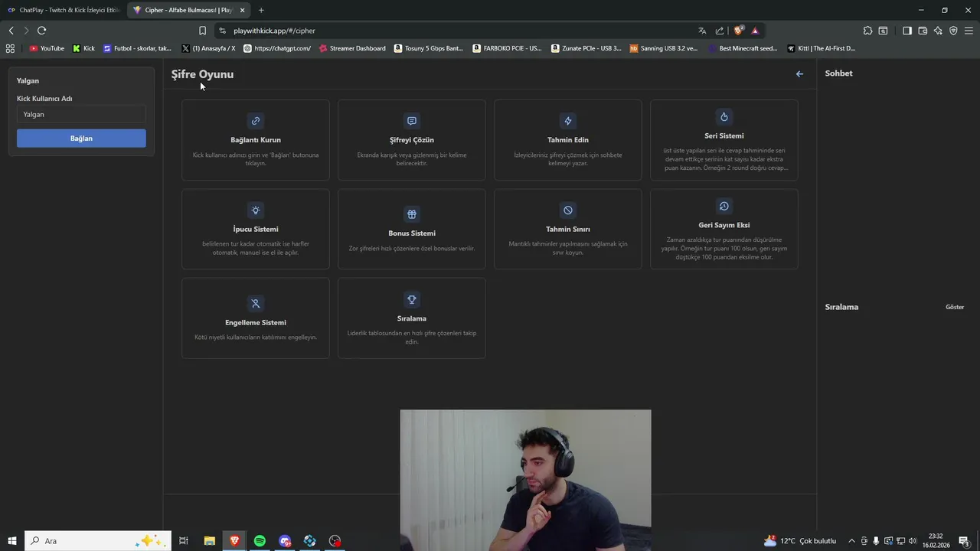The height and width of the screenshot is (551, 980).
Task: Click the gift icon in Bonus Sistemi card
Action: 412,214
